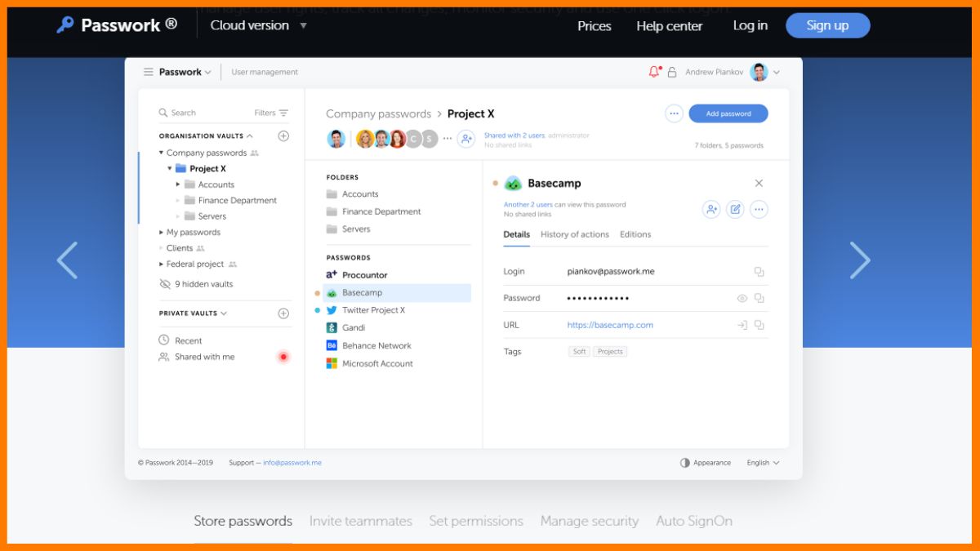
Task: Copy the Password value
Action: click(x=759, y=299)
